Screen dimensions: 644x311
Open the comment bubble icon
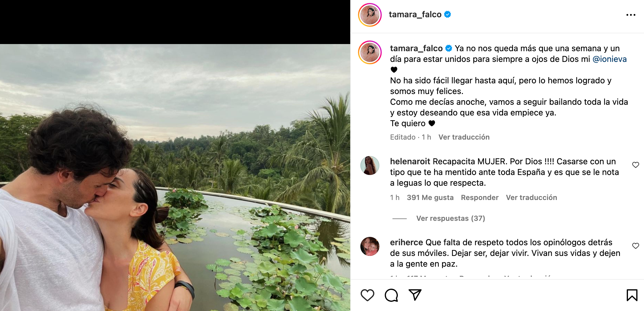[391, 295]
